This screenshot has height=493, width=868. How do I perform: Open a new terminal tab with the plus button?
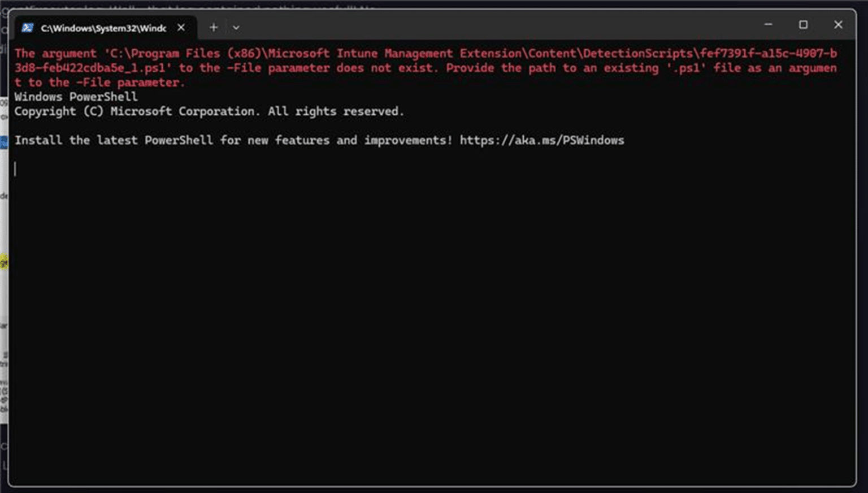214,27
